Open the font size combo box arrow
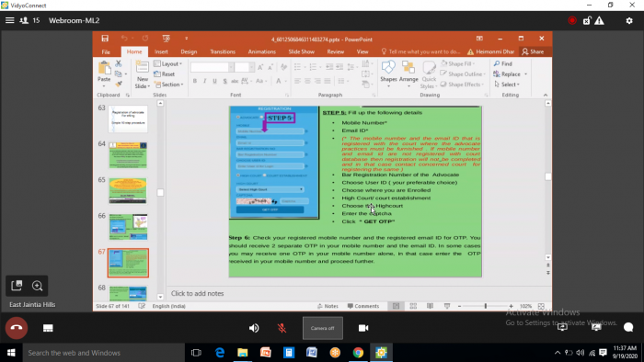The height and width of the screenshot is (362, 644). click(251, 67)
